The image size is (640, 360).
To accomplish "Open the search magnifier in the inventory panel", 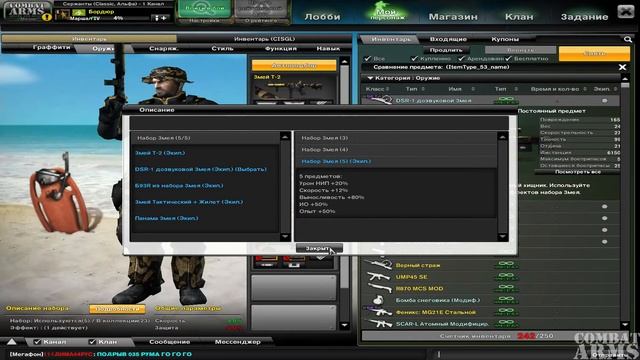I will [x=628, y=40].
